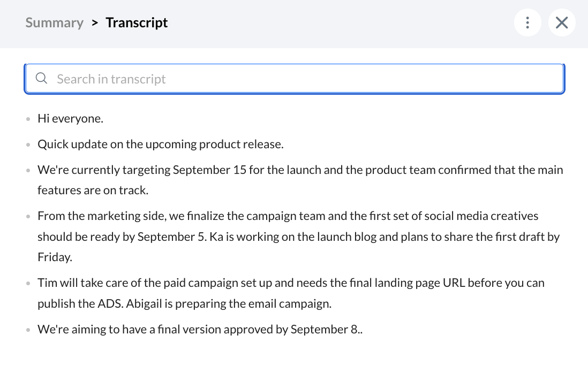Click the bullet beside "Quick update" line
588x365 pixels.
(x=28, y=145)
